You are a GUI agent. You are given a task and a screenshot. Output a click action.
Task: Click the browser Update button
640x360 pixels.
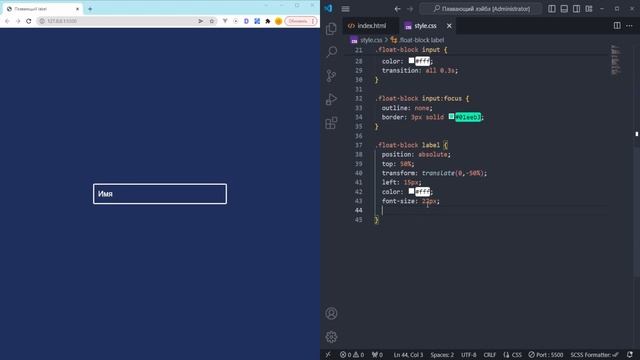tap(301, 21)
